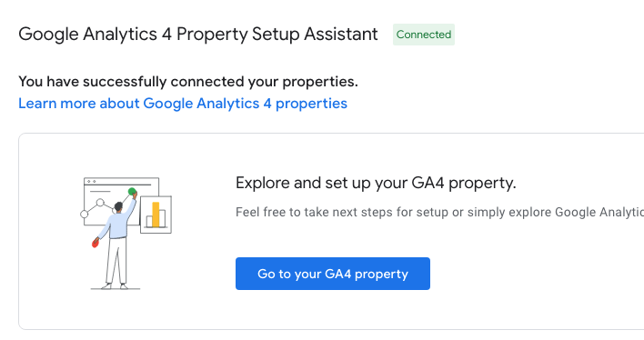Click the Go to your GA4 property button
The height and width of the screenshot is (340, 644).
point(333,274)
